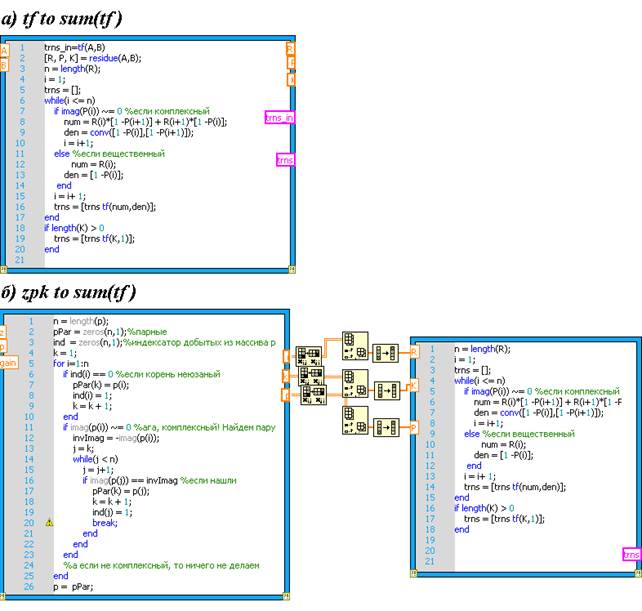The height and width of the screenshot is (611, 642).
Task: Click the line 'p = pPar;'
Action: (x=73, y=587)
